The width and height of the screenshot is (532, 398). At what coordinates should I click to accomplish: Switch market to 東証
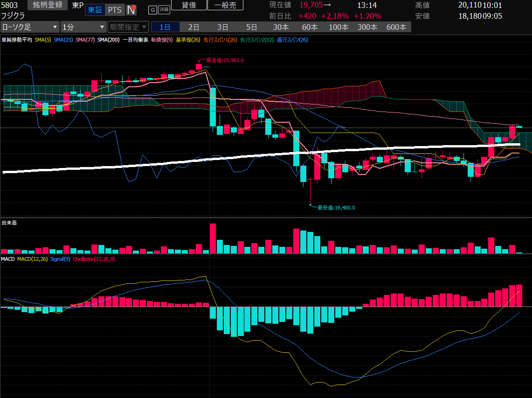95,10
